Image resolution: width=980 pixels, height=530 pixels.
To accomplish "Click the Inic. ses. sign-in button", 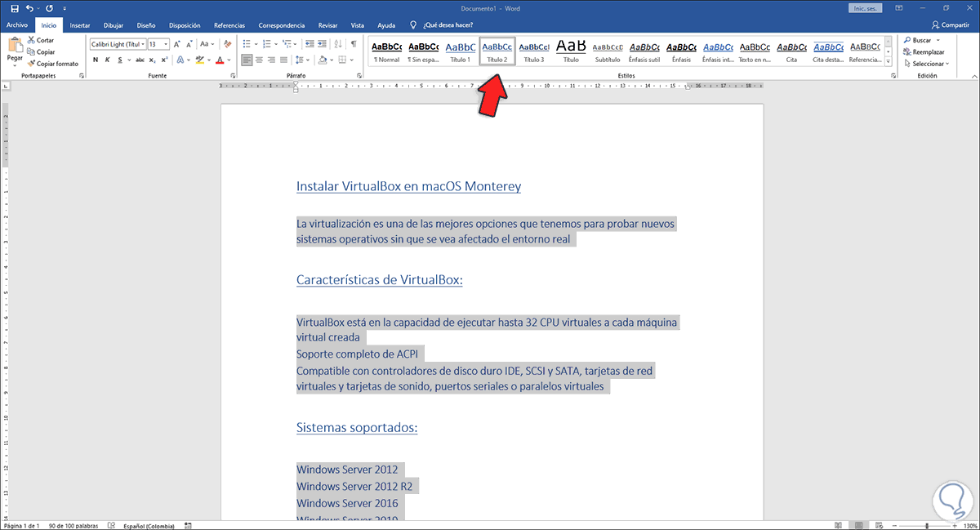I will 866,7.
